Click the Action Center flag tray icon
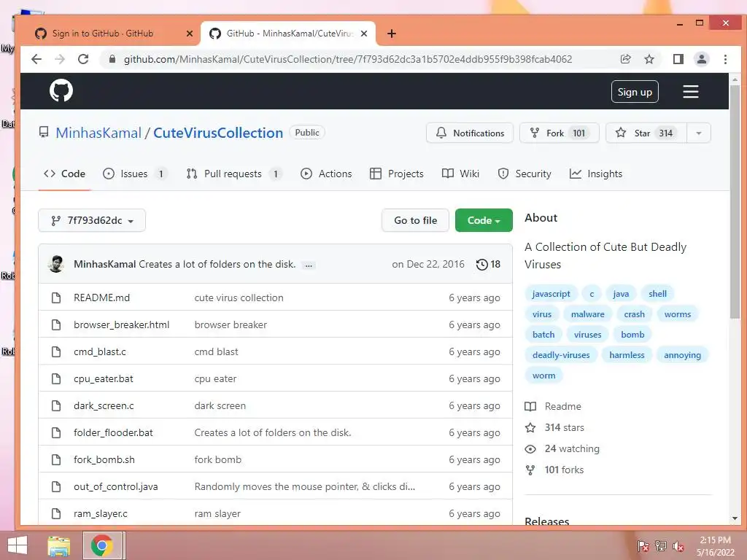Viewport: 747px width, 560px height. point(643,546)
